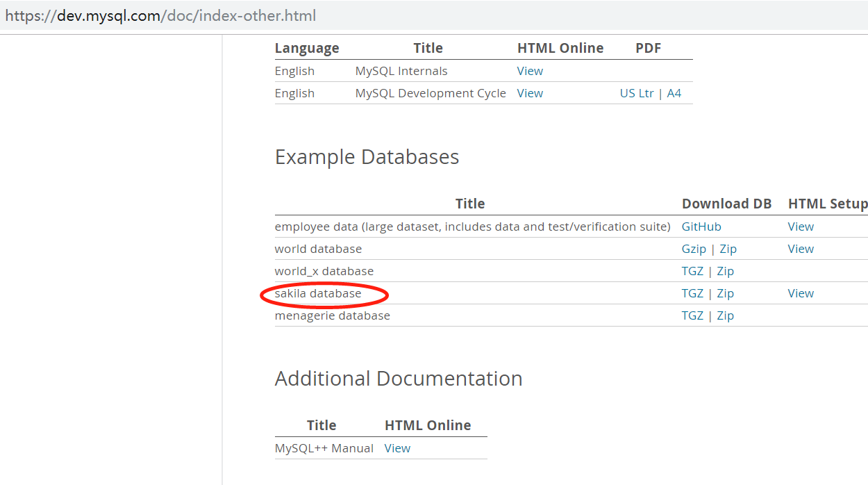Image resolution: width=868 pixels, height=485 pixels.
Task: Click the Example Databases section heading
Action: 367,157
